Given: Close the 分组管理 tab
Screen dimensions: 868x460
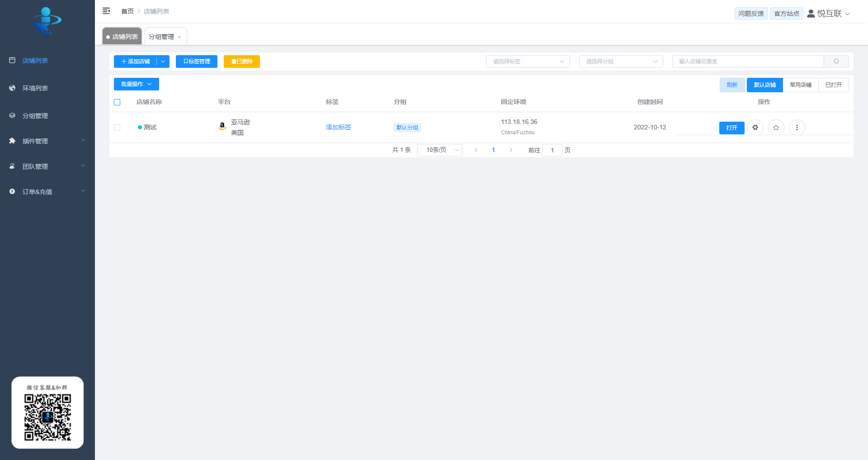Looking at the screenshot, I should [x=179, y=37].
